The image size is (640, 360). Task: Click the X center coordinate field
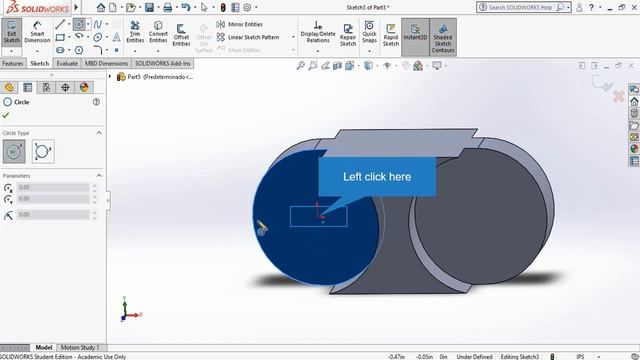(53, 187)
